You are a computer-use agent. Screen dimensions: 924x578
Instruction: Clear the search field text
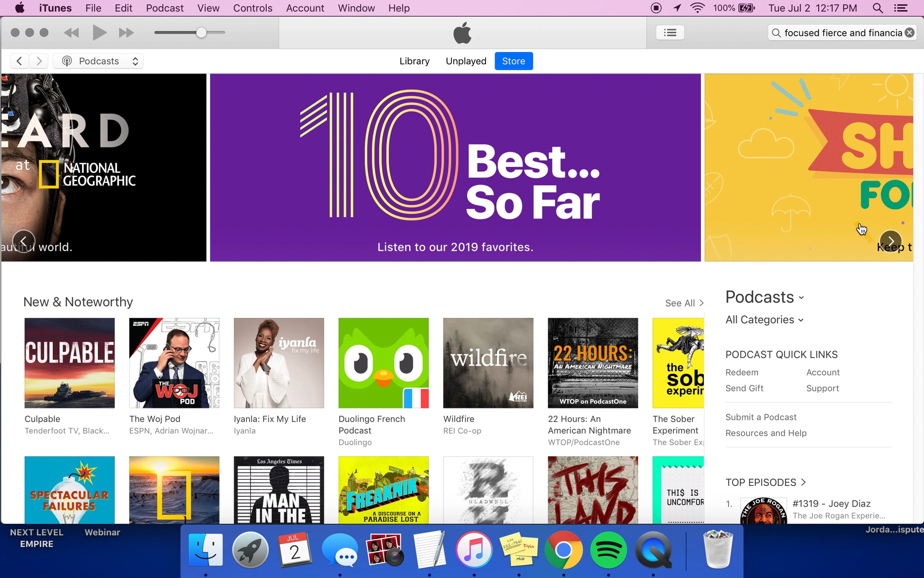coord(910,33)
